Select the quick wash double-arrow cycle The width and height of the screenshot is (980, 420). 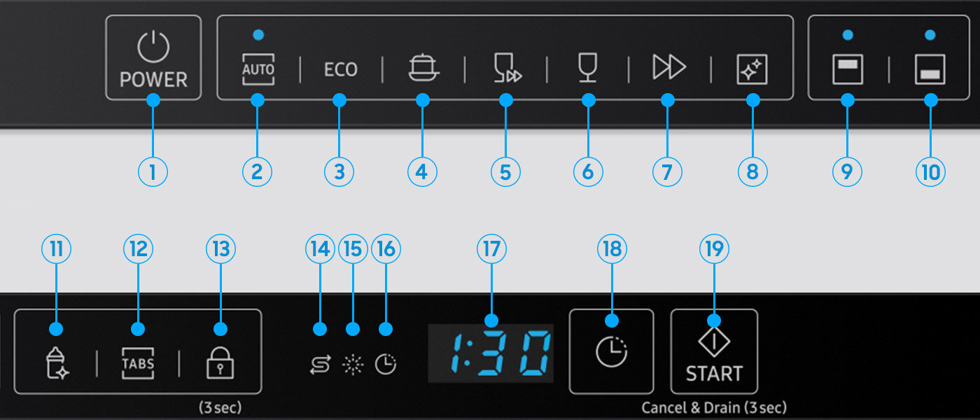pyautogui.click(x=668, y=68)
